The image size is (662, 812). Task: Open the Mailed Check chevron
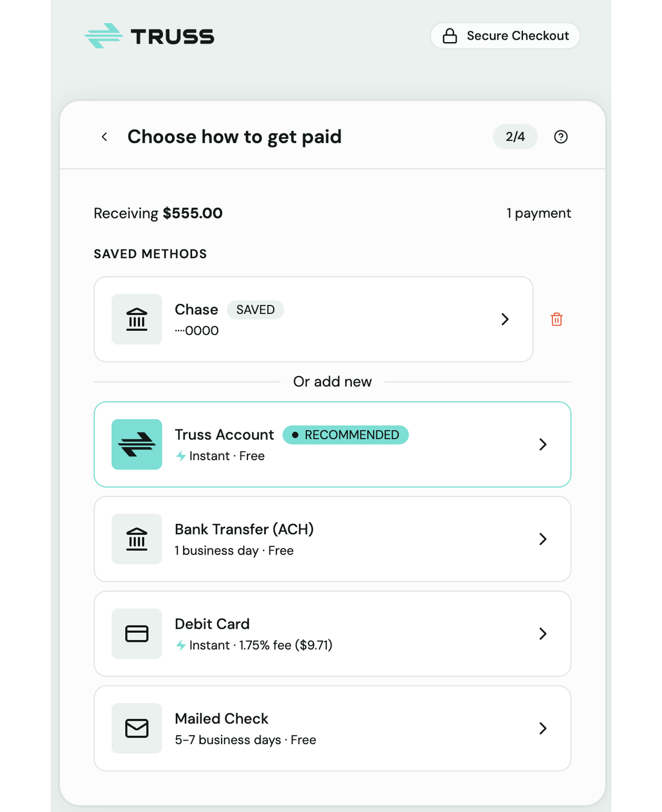pyautogui.click(x=543, y=728)
